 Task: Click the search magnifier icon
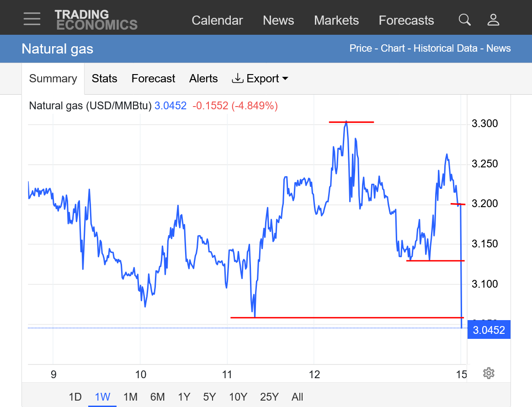click(x=464, y=20)
